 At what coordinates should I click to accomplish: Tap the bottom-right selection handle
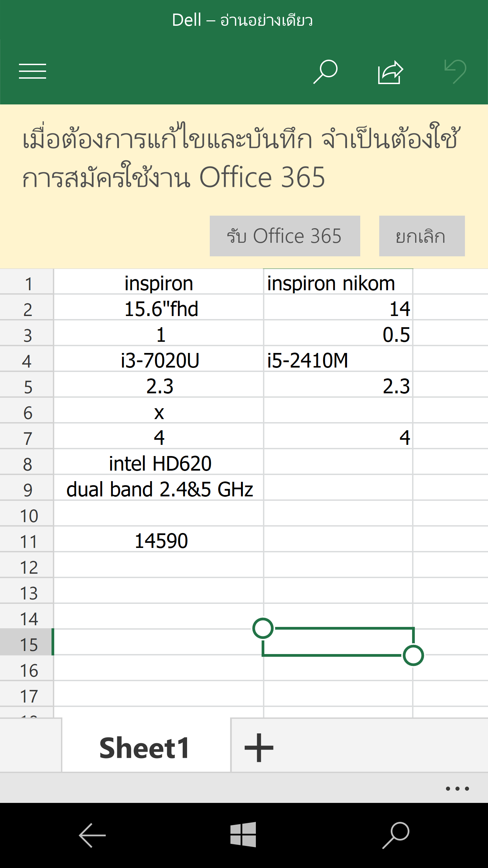pyautogui.click(x=413, y=655)
